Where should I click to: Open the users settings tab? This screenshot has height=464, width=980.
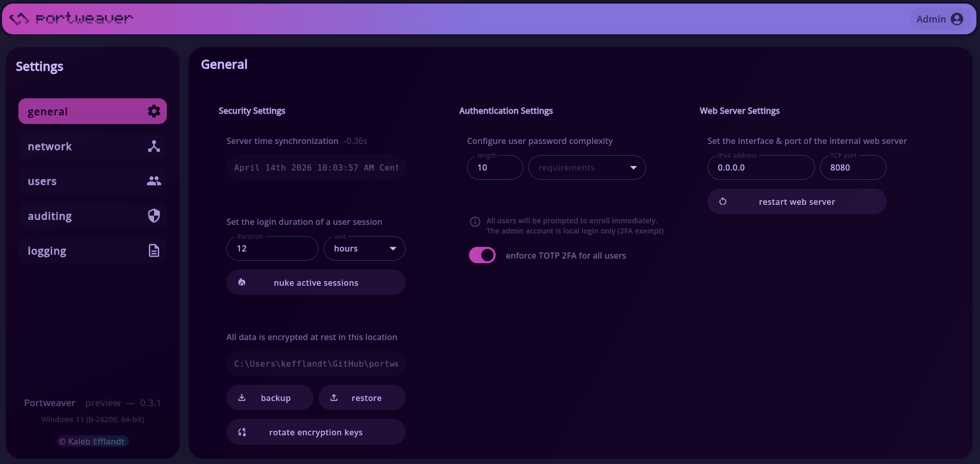(x=93, y=181)
